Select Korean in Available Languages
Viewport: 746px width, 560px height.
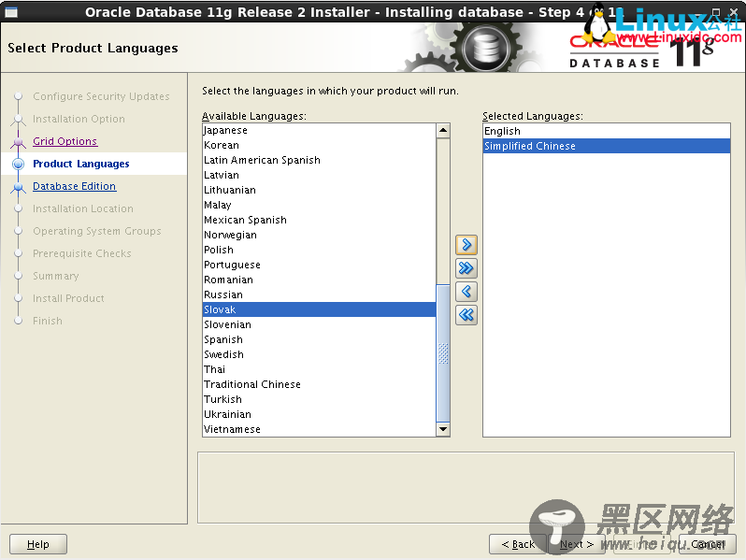click(x=319, y=145)
